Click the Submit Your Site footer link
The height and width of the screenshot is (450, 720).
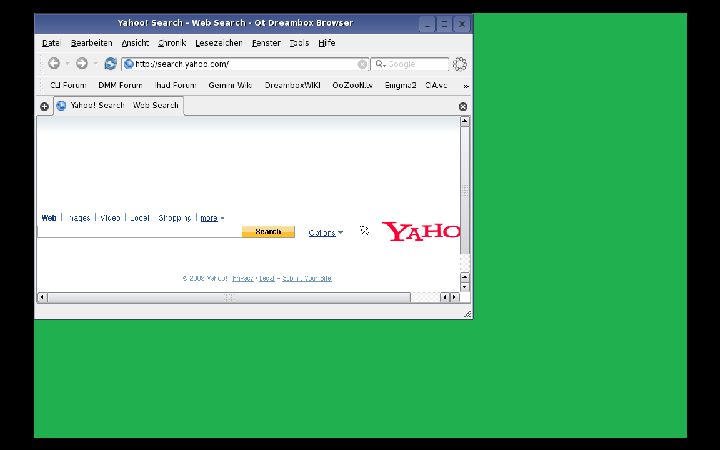pyautogui.click(x=307, y=278)
